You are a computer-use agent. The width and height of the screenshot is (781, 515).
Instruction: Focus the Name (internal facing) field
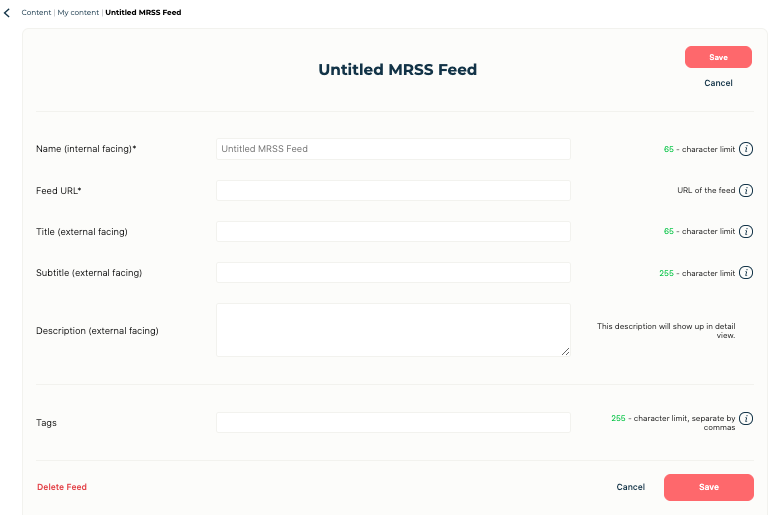pyautogui.click(x=393, y=149)
